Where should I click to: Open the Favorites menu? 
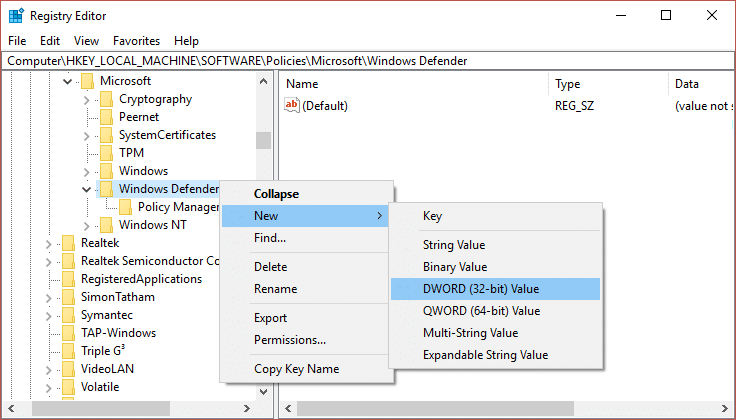pyautogui.click(x=136, y=41)
